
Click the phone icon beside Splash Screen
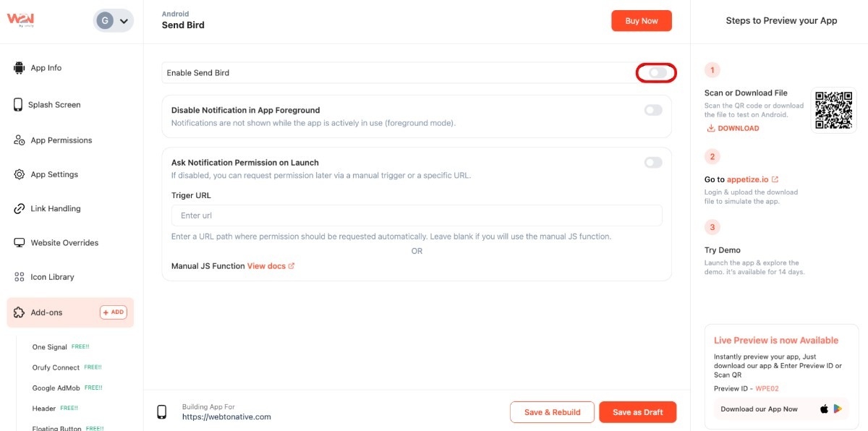click(x=18, y=105)
